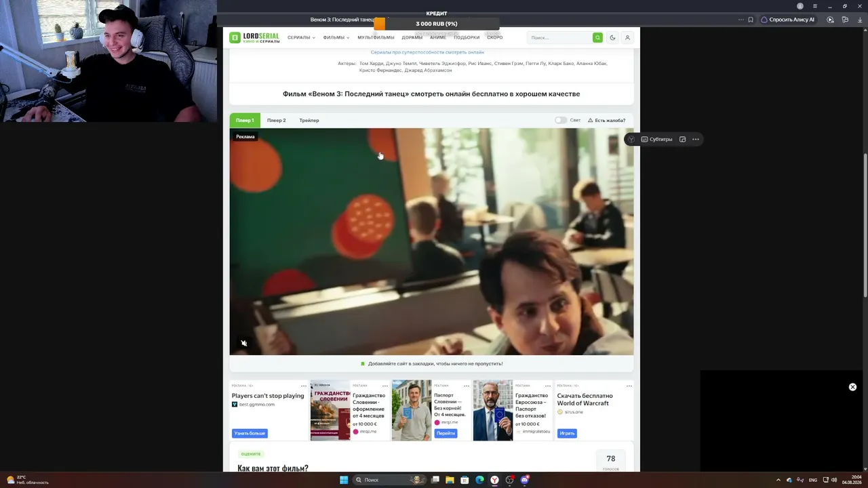The height and width of the screenshot is (488, 868).
Task: Click the green search submit button
Action: pyautogui.click(x=597, y=38)
